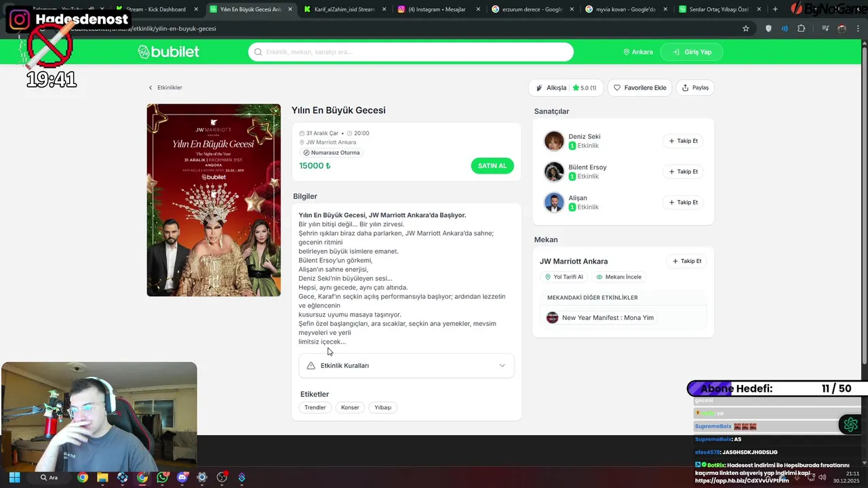
Task: Close the erzurum derece Google tab
Action: click(x=571, y=9)
